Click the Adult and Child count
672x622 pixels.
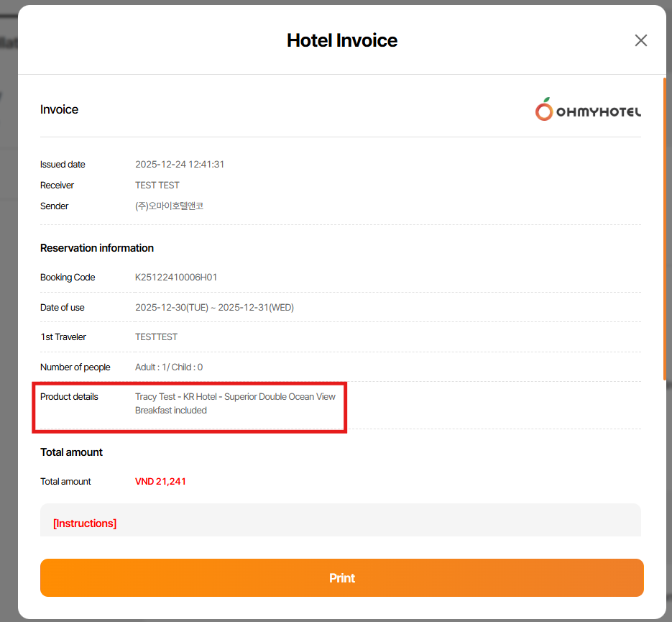pos(169,367)
